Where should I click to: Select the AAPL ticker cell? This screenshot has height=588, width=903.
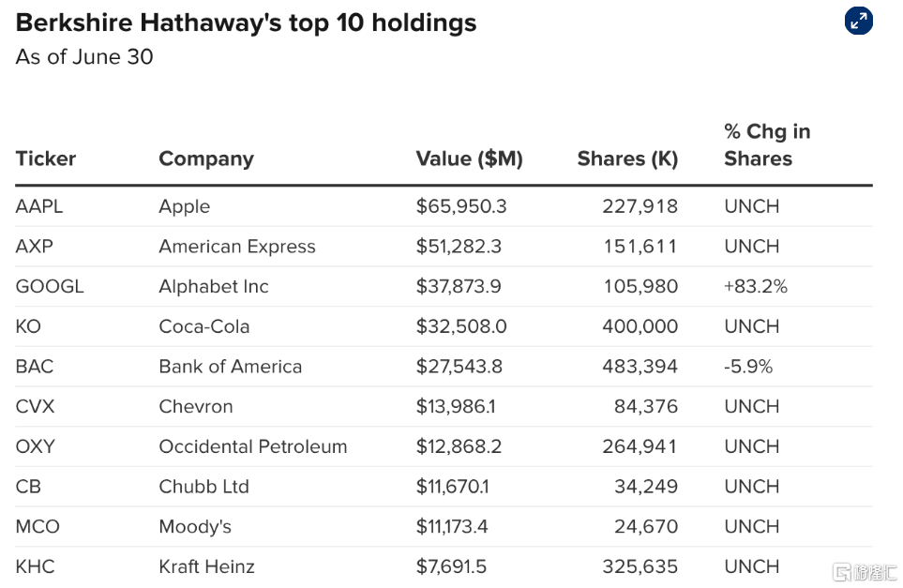[x=39, y=206]
